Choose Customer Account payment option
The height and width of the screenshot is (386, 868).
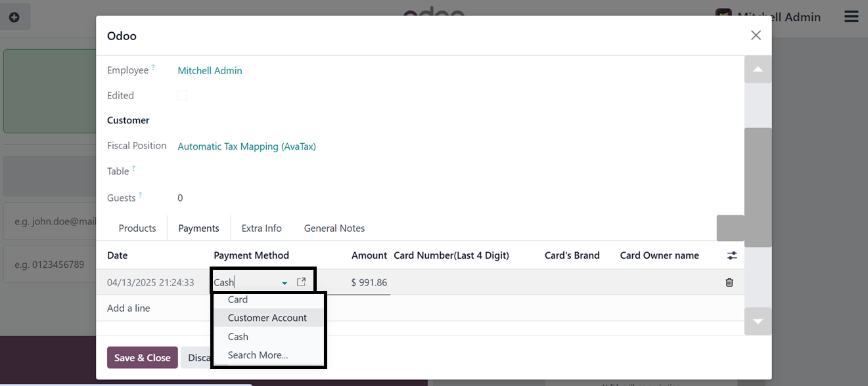click(x=267, y=318)
